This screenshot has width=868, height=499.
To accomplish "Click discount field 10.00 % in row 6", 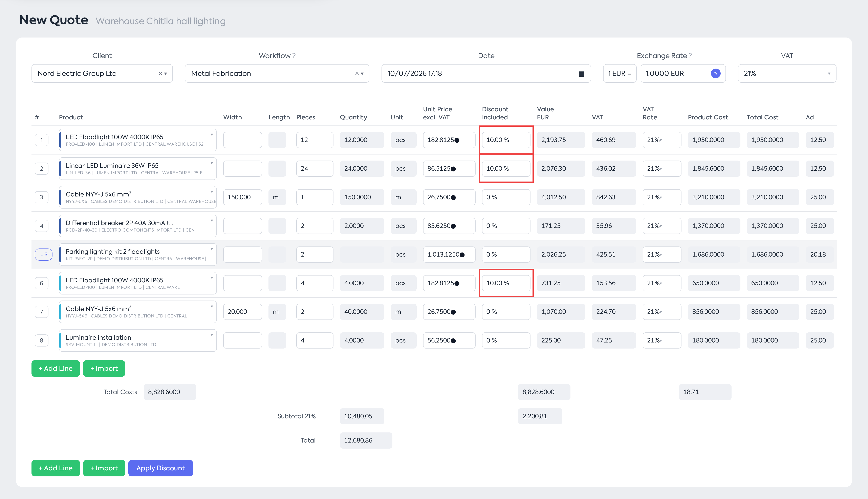I will (x=506, y=283).
